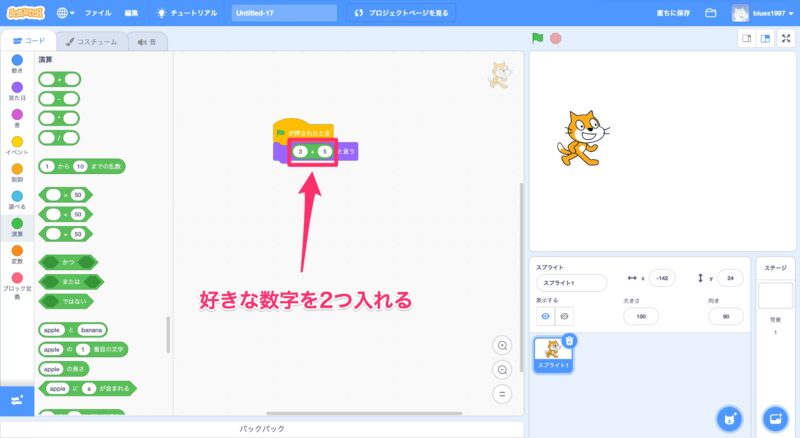The width and height of the screenshot is (800, 438).
Task: Expand the バックパック panel
Action: click(x=264, y=429)
